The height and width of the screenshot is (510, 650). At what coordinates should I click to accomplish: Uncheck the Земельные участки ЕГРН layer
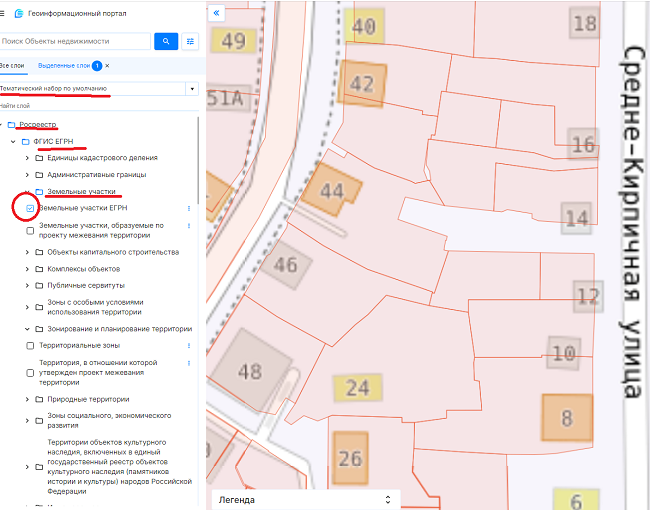tap(31, 208)
